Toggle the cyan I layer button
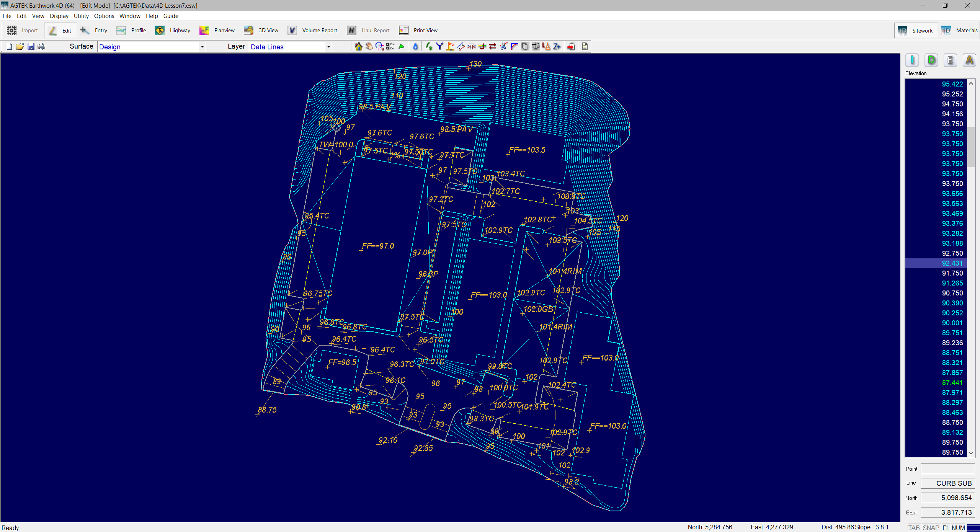 (x=912, y=60)
